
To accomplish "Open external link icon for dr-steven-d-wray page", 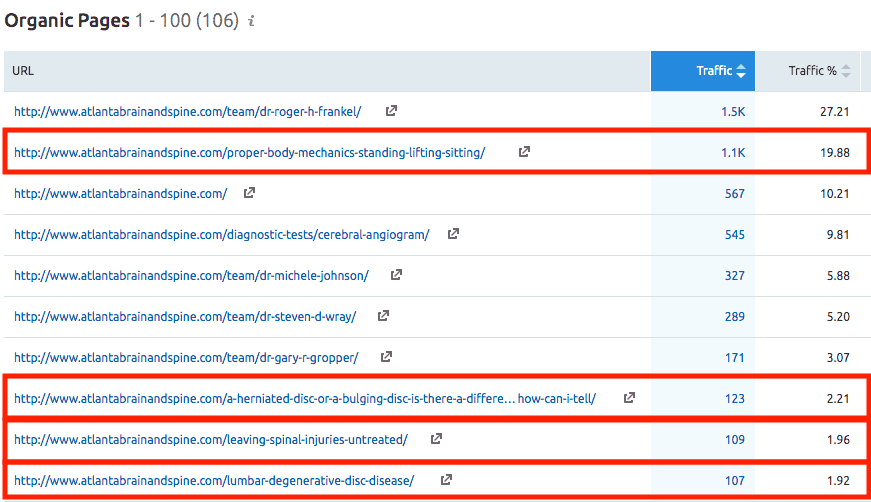I will click(383, 316).
